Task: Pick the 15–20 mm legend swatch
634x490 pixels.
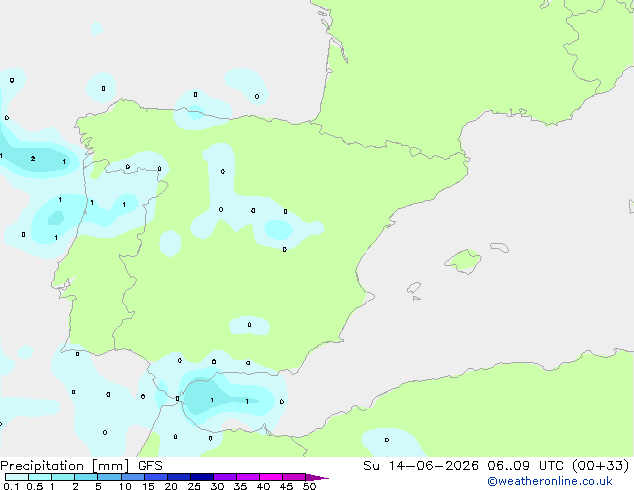Action: click(x=155, y=477)
